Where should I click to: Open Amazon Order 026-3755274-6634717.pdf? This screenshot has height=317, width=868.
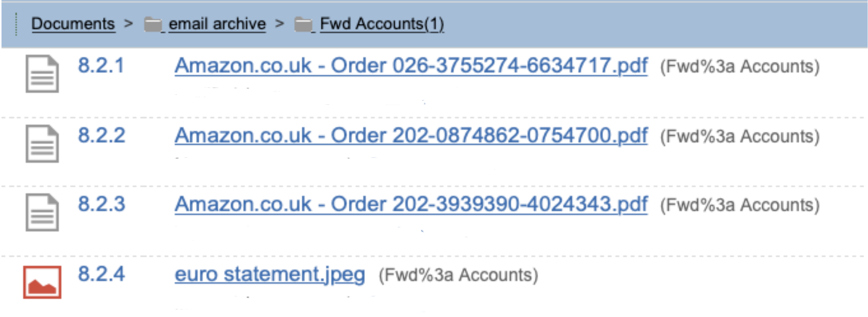pos(411,66)
